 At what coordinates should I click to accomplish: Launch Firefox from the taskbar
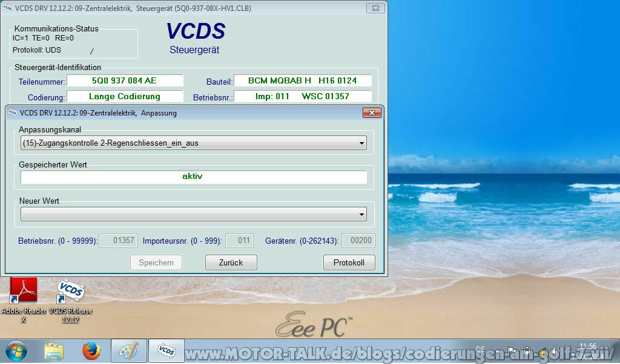91,351
